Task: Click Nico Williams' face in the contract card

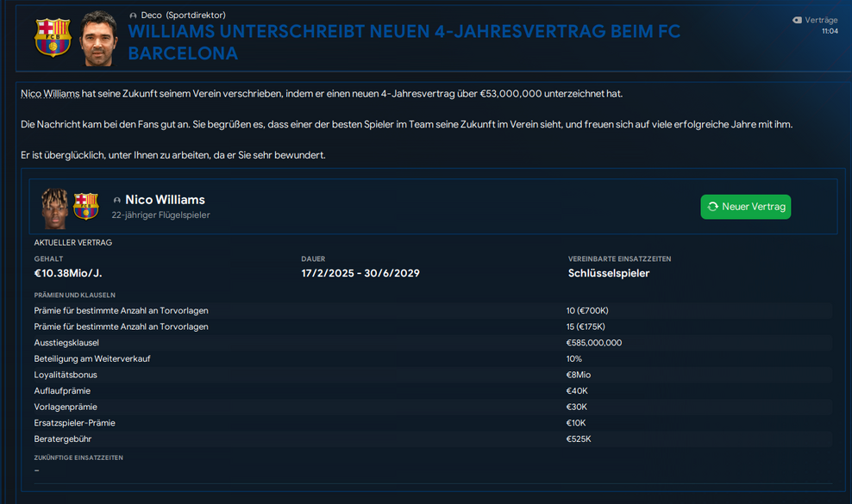Action: tap(54, 208)
